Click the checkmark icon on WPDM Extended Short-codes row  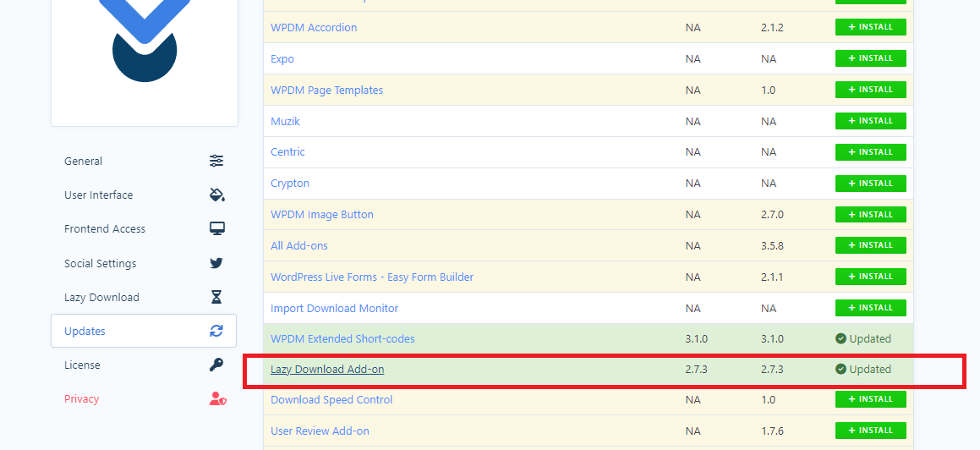[840, 338]
